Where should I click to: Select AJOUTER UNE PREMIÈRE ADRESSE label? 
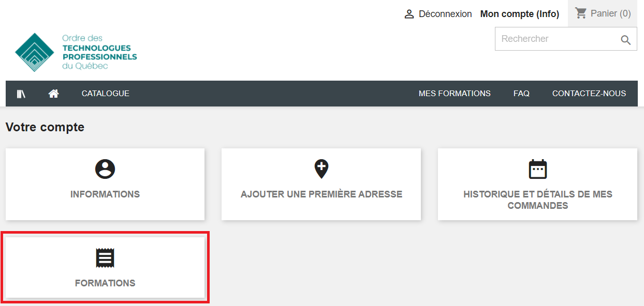click(321, 194)
